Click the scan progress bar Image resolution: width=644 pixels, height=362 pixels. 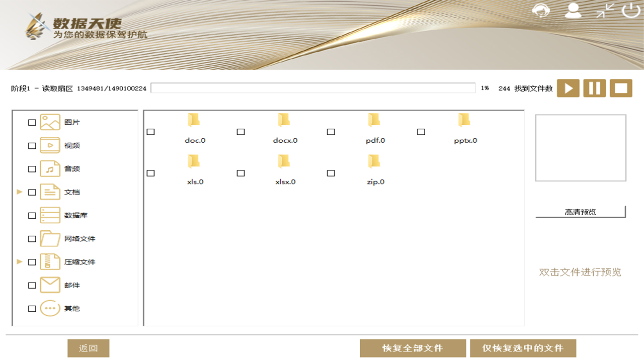coord(314,88)
